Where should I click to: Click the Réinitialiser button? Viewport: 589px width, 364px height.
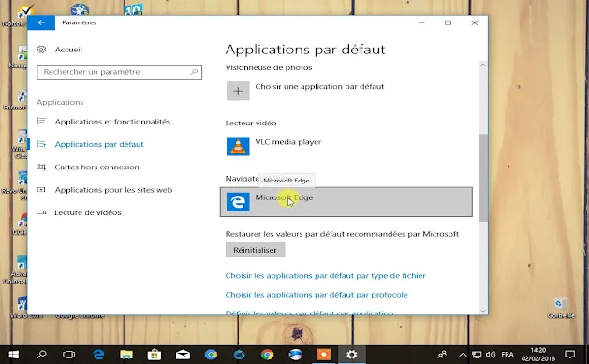point(255,250)
